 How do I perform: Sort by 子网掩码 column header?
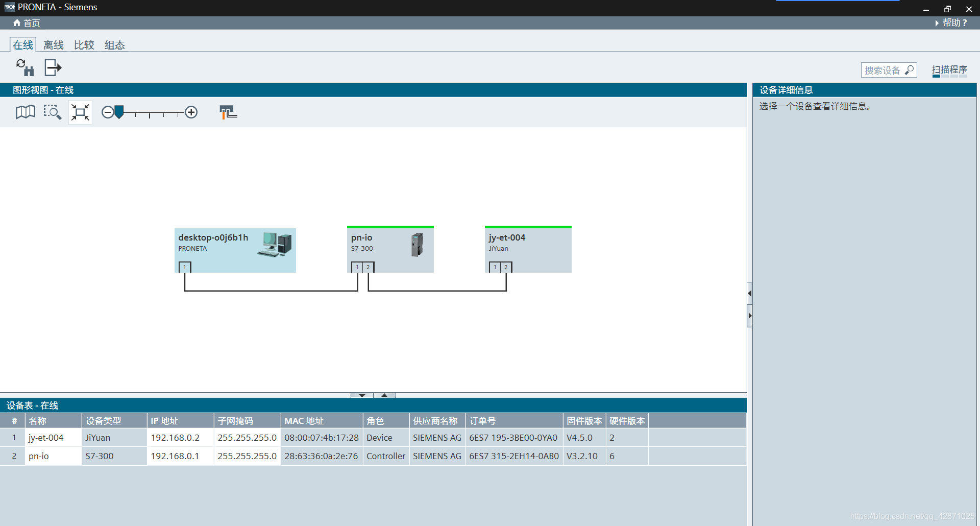tap(248, 421)
